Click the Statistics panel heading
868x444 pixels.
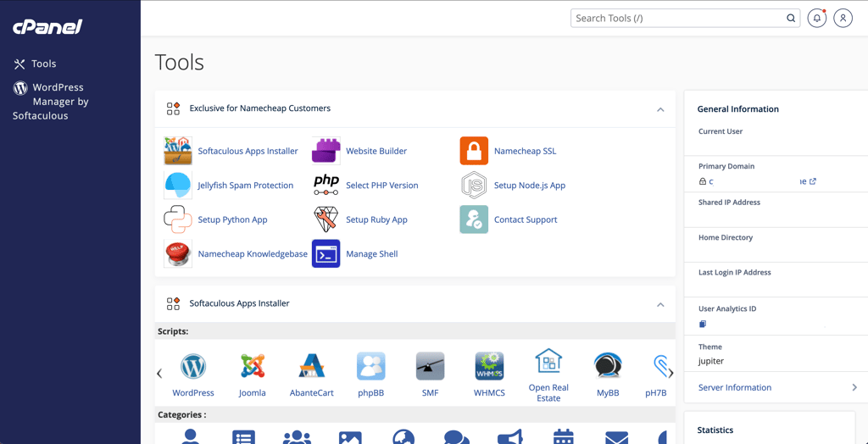(715, 430)
